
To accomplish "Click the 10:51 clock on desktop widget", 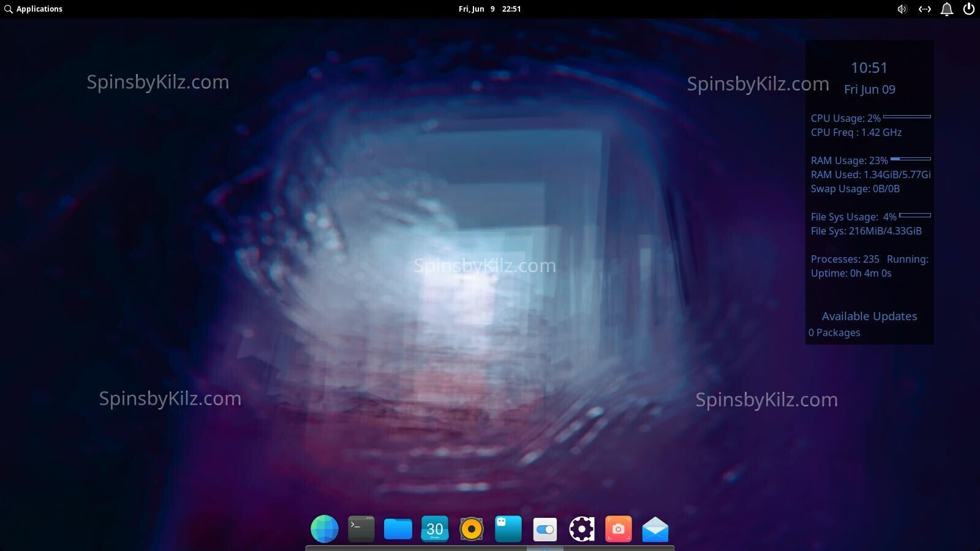I will [869, 68].
